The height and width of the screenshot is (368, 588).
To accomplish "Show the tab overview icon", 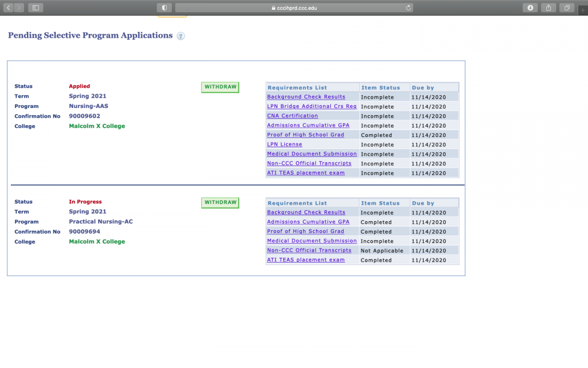I will point(567,8).
